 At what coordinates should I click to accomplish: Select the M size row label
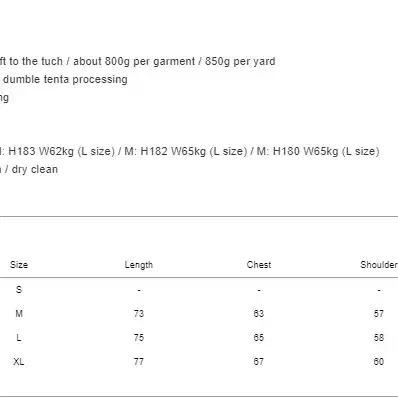coord(19,313)
